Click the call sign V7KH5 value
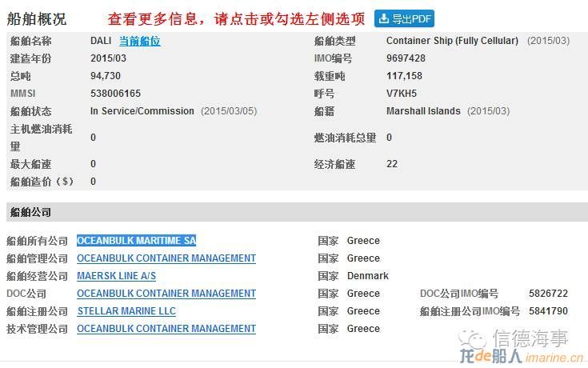This screenshot has height=368, width=588. tap(402, 94)
